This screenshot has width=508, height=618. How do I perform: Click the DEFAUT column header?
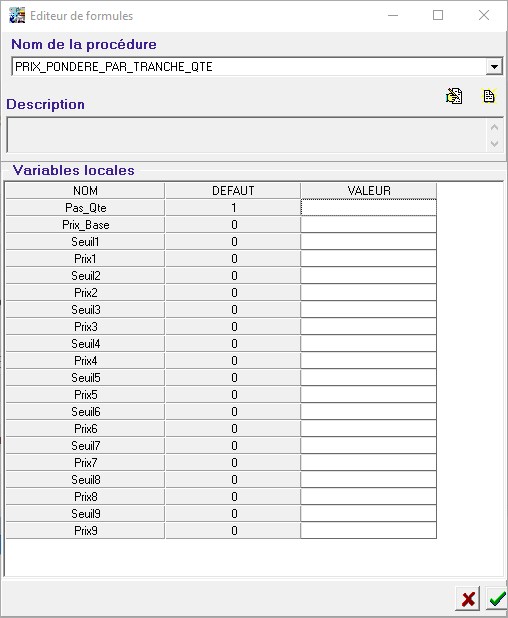pos(233,190)
